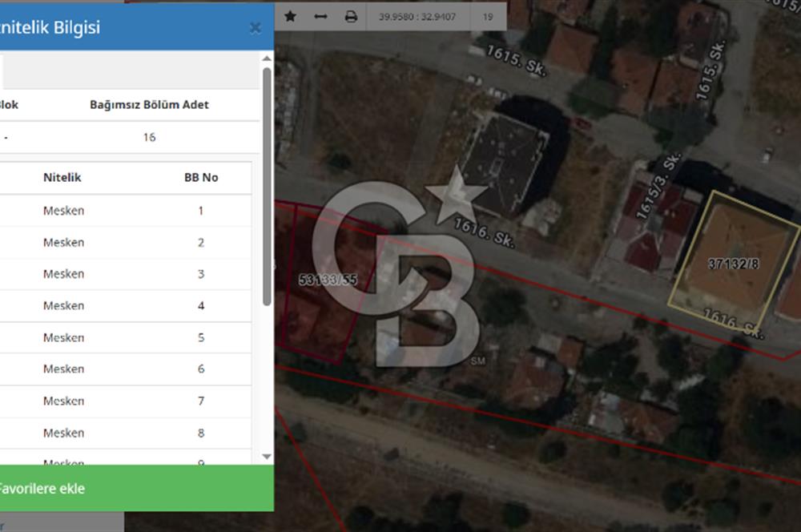This screenshot has width=801, height=532.
Task: Select Mesken row with BB No 6
Action: 126,369
